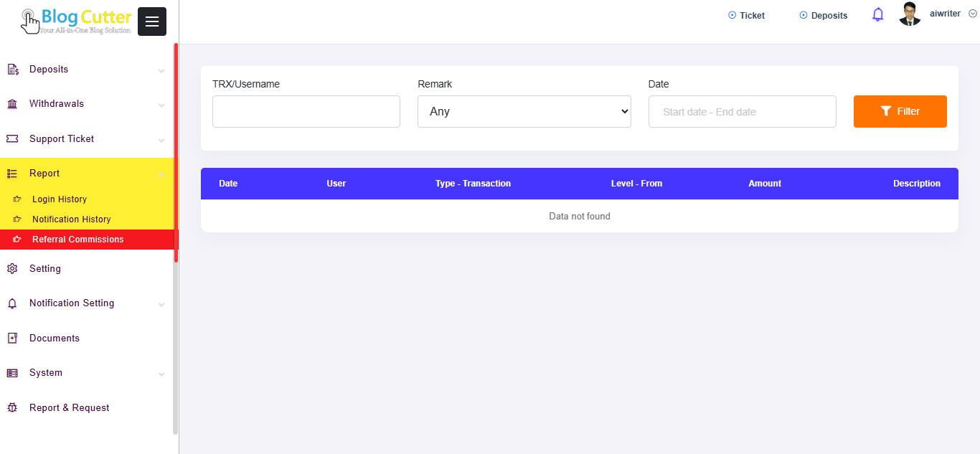Image resolution: width=980 pixels, height=454 pixels.
Task: Expand the Withdrawals sidebar chevron
Action: pos(161,105)
